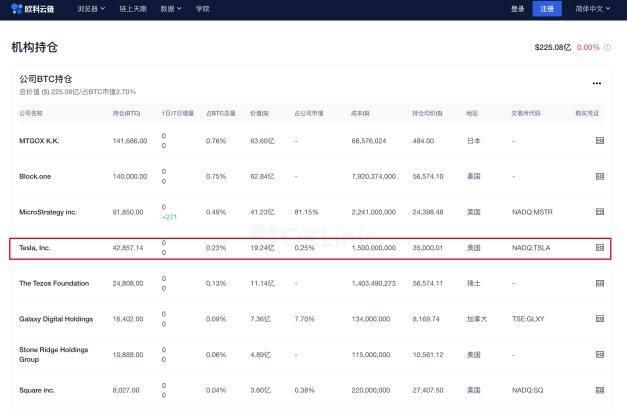Image resolution: width=627 pixels, height=409 pixels.
Task: Select the MTGOX K.K. company name
Action: click(x=39, y=141)
